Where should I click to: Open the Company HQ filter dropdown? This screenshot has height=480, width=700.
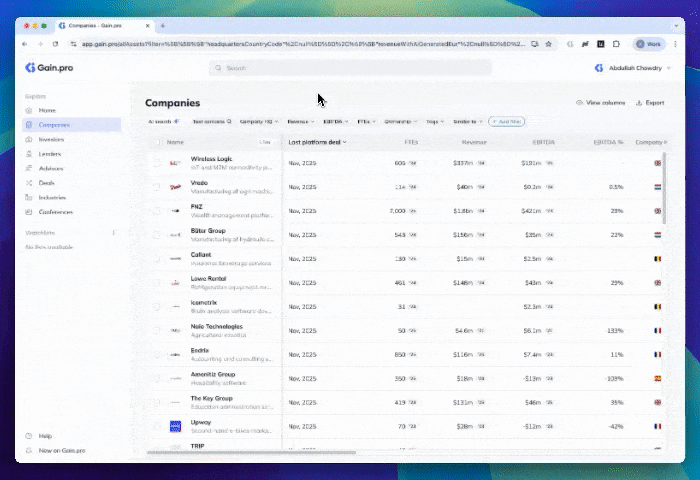259,121
